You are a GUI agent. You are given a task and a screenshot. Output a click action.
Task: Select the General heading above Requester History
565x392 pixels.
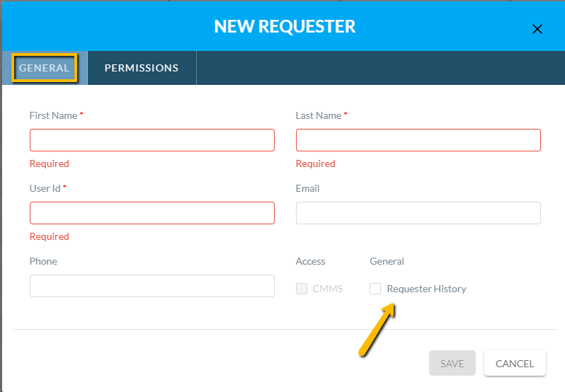click(x=387, y=261)
